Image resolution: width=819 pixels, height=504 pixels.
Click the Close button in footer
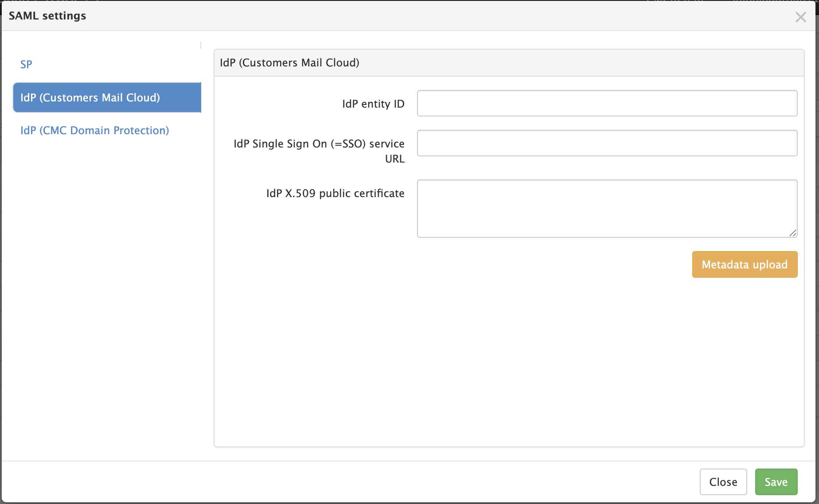pos(723,482)
